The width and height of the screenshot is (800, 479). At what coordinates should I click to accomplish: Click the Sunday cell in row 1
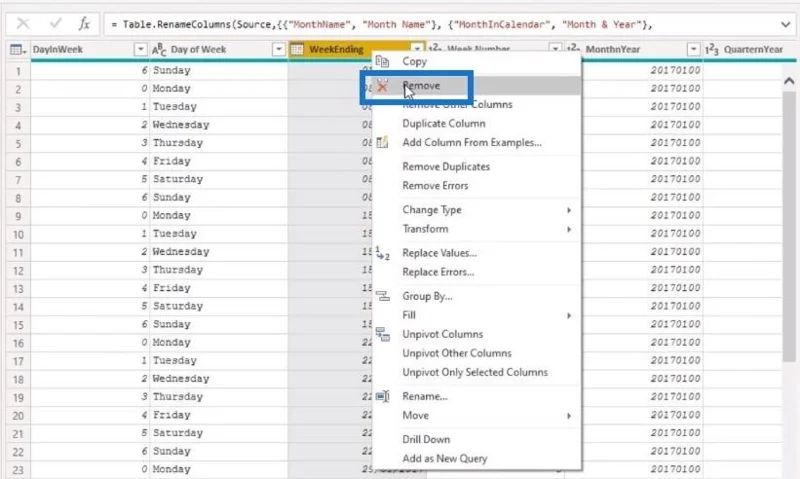coord(218,70)
